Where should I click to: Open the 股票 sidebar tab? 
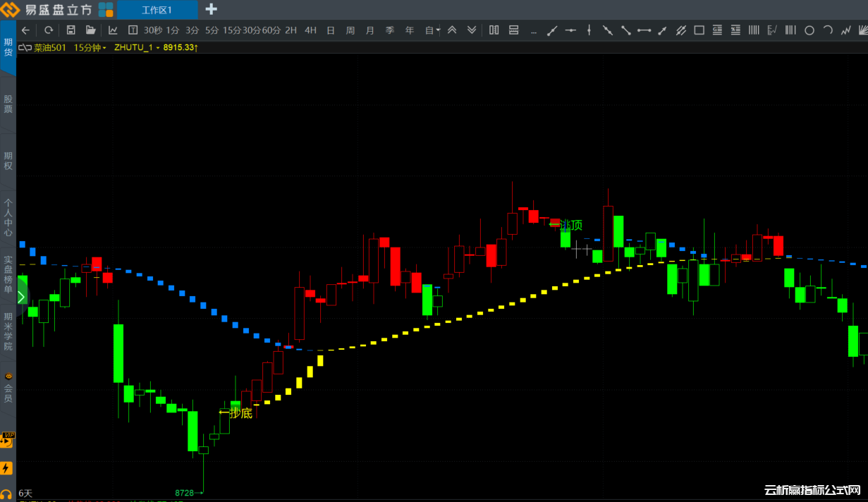coord(8,104)
